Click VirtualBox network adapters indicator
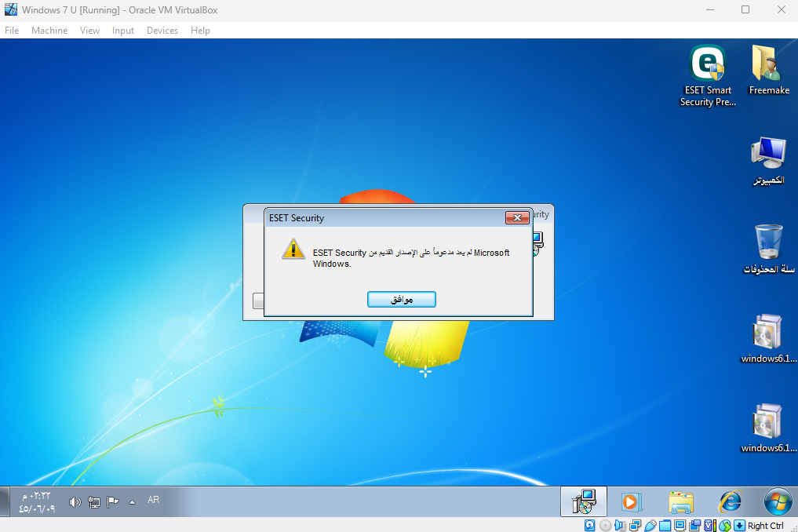This screenshot has height=532, width=798. [635, 526]
